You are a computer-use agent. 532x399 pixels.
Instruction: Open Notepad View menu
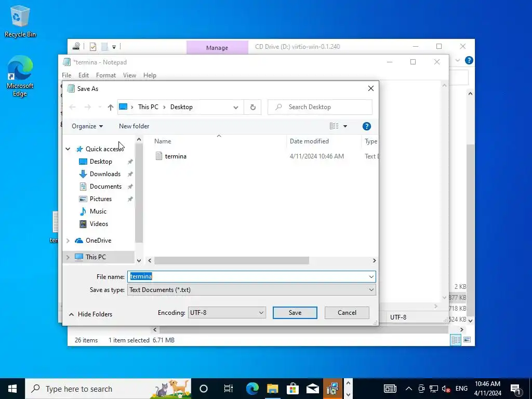pyautogui.click(x=129, y=75)
